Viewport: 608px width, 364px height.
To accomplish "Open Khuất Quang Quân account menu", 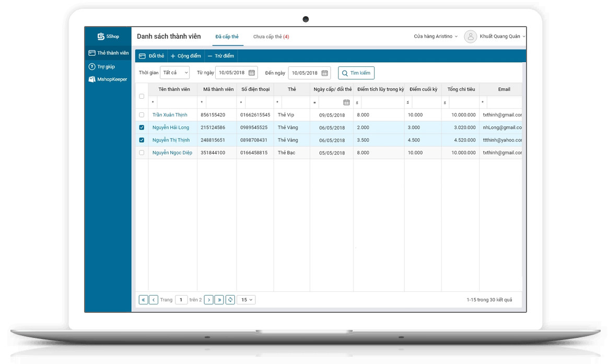I will (x=502, y=36).
